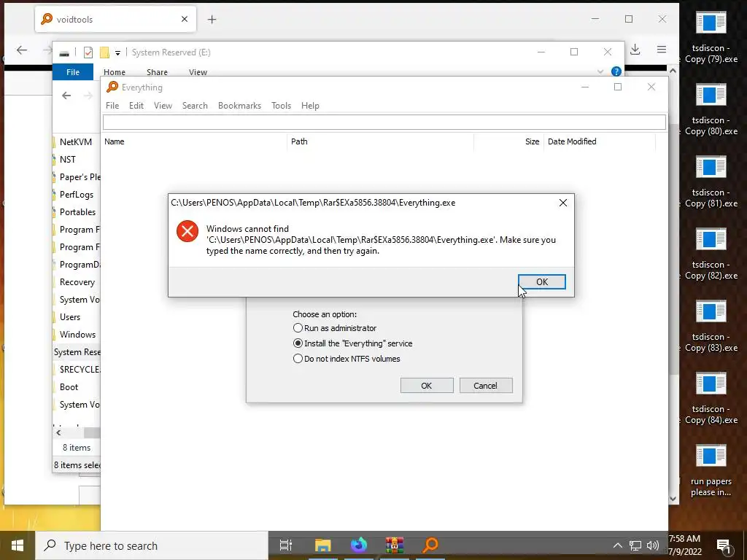Click OK in the options dialog
The image size is (747, 560).
coord(426,386)
